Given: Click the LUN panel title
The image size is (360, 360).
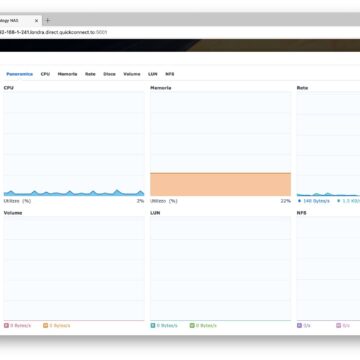Looking at the screenshot, I should pyautogui.click(x=155, y=213).
